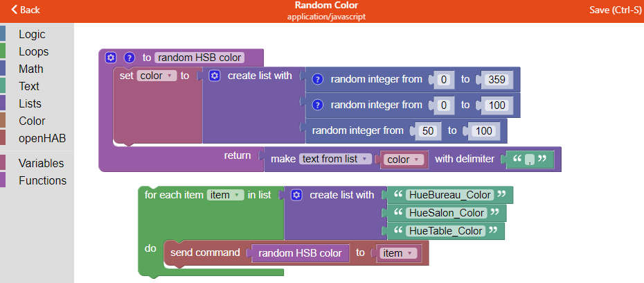644x283 pixels.
Task: Edit the 359 number field
Action: pos(495,79)
